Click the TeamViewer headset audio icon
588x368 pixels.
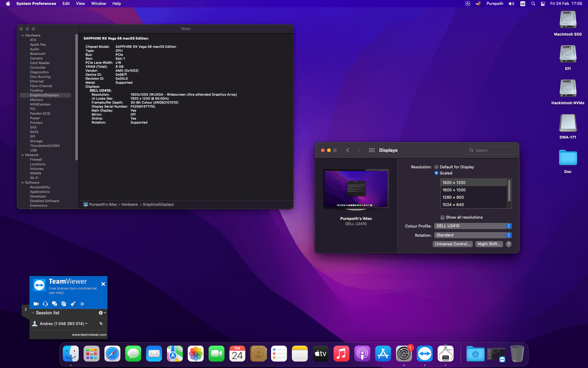click(x=45, y=304)
